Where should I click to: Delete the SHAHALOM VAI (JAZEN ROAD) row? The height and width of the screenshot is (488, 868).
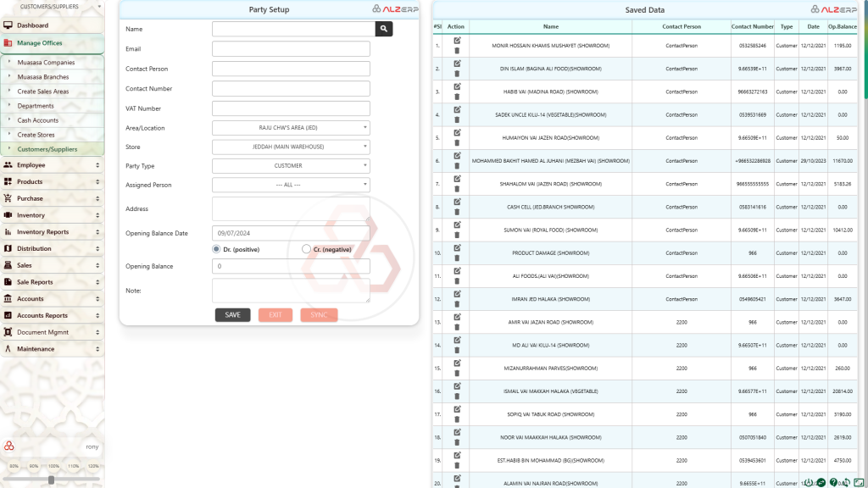(x=457, y=189)
